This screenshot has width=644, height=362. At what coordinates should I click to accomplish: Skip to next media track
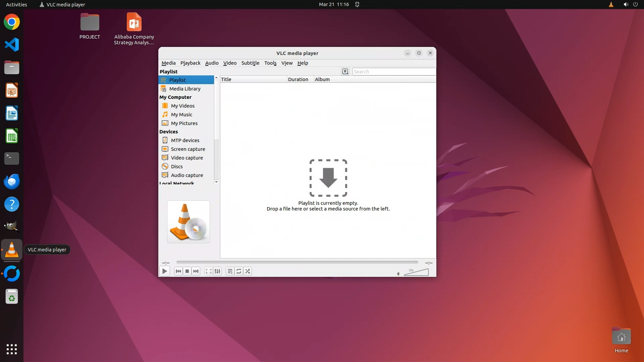(x=196, y=271)
